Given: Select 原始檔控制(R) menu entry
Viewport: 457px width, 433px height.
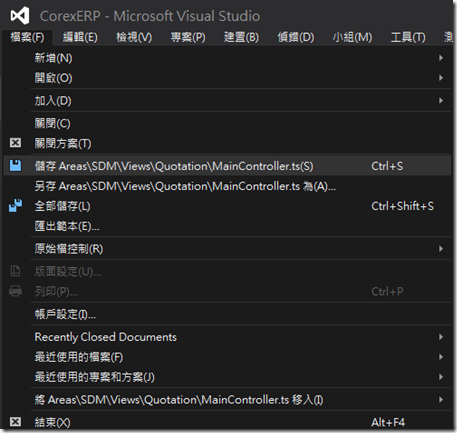Looking at the screenshot, I should (x=227, y=249).
